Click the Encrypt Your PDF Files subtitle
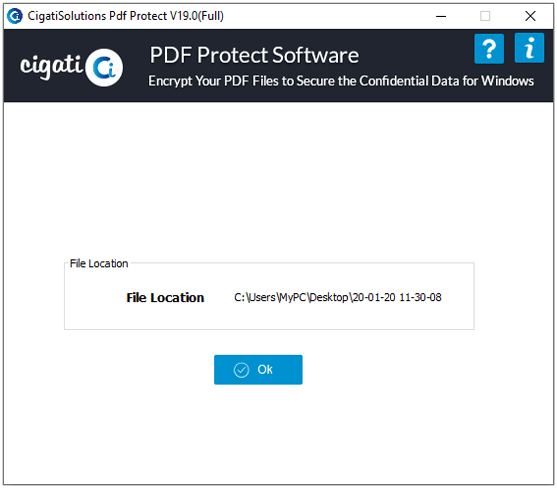The height and width of the screenshot is (488, 557). pyautogui.click(x=341, y=81)
